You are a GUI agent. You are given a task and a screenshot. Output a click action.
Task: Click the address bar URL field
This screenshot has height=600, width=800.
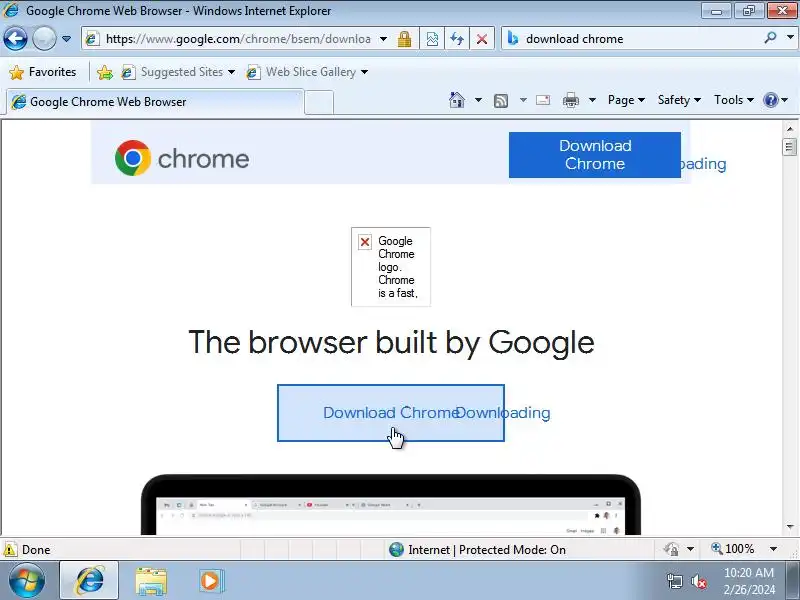point(237,39)
